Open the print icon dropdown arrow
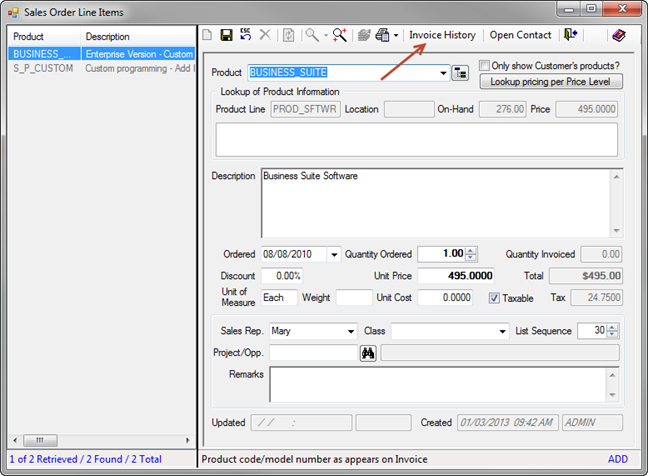 (396, 36)
